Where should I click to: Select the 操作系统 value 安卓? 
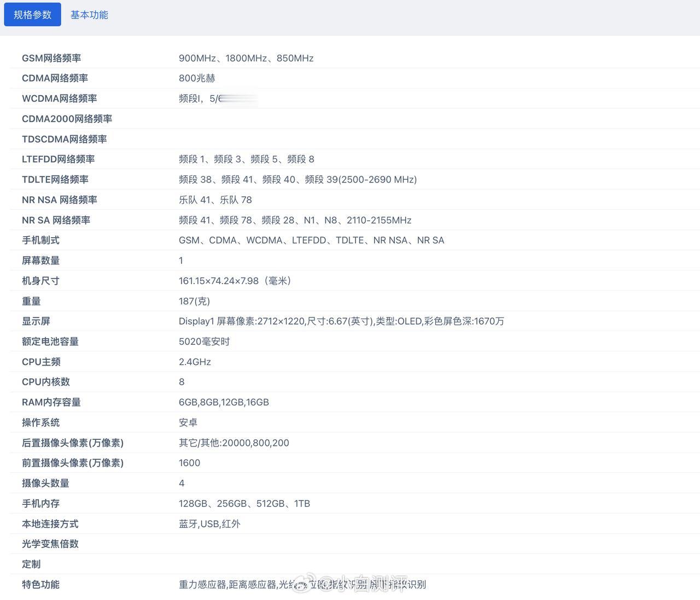[x=189, y=422]
